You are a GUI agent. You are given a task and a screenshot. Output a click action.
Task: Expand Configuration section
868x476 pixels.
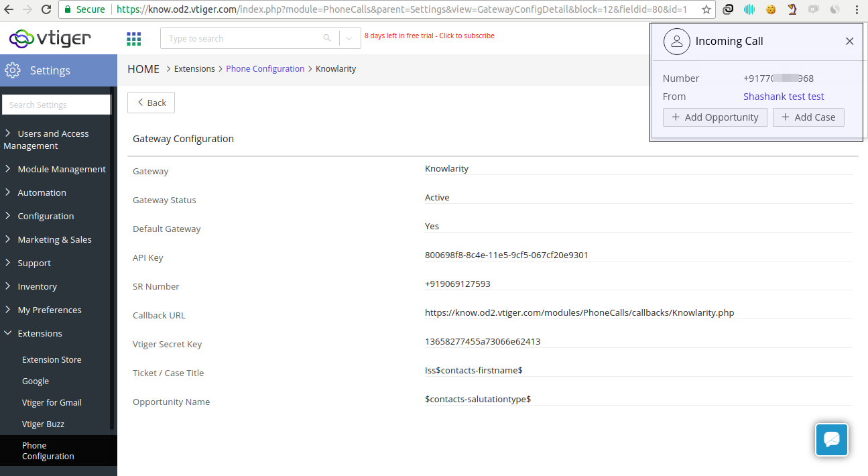pos(40,216)
